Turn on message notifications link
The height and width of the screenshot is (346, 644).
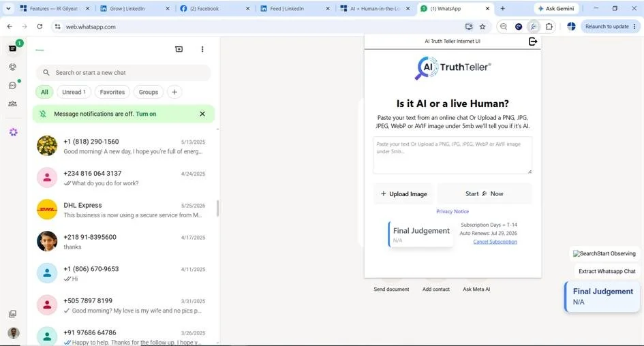tap(146, 114)
